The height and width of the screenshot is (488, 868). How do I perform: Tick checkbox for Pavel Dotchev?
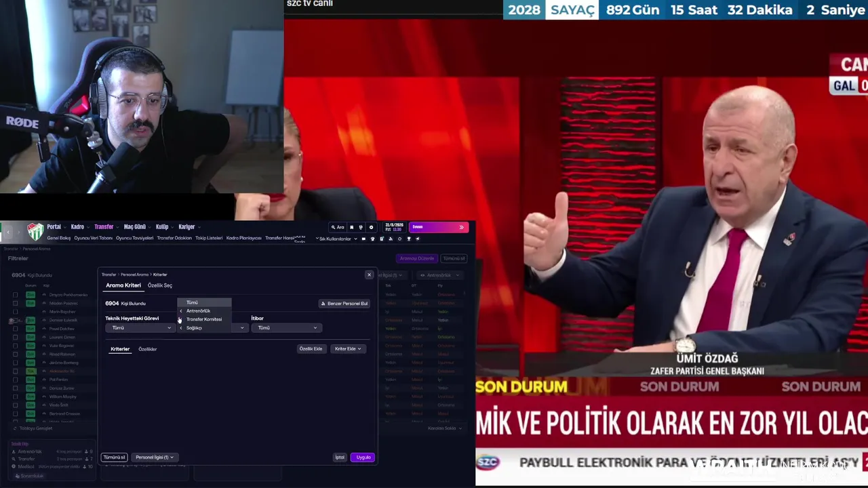(x=15, y=329)
